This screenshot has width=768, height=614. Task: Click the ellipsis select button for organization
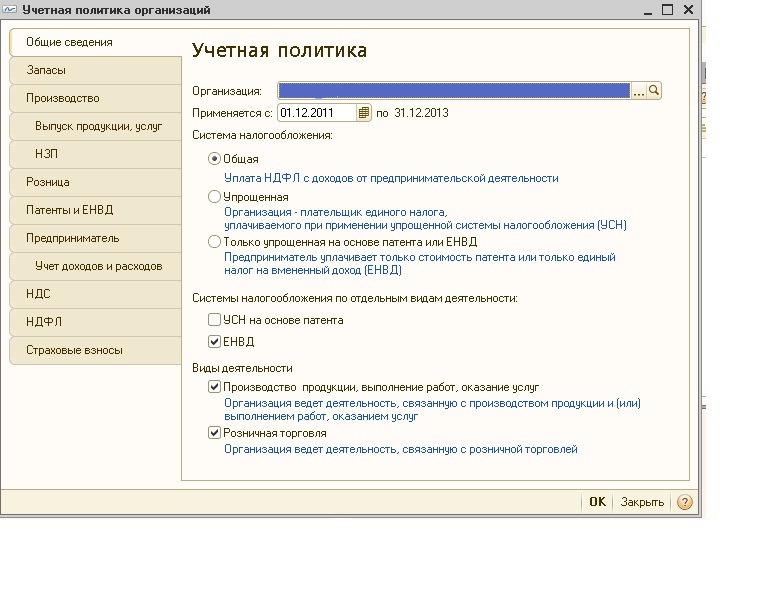click(639, 91)
